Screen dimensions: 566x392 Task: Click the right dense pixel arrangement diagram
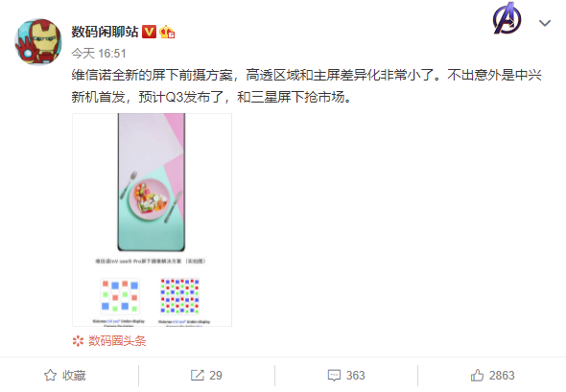(x=179, y=296)
